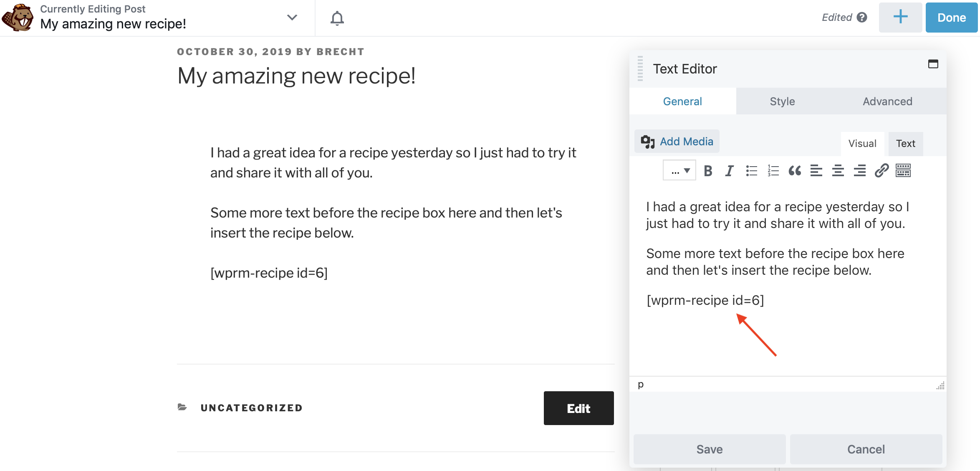The image size is (980, 471).
Task: Insert a numbered list
Action: 773,171
